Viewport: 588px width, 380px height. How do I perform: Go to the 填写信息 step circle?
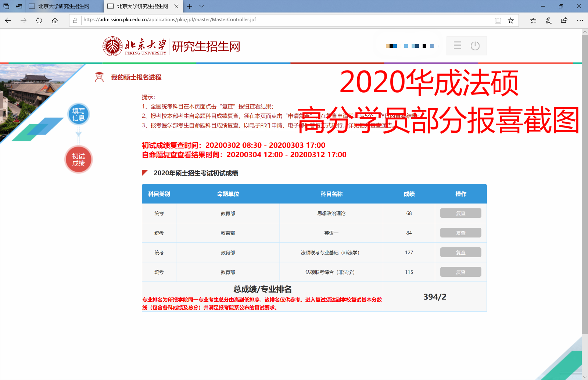tap(78, 114)
